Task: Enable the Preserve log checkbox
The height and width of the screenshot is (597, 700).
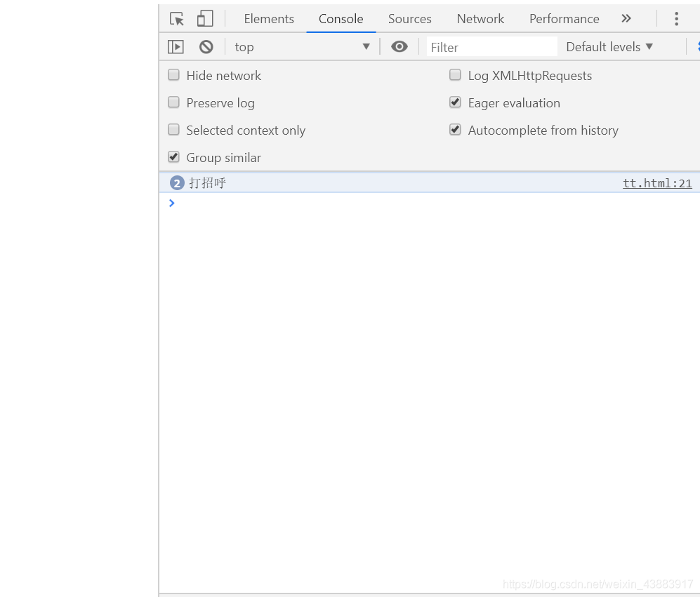Action: click(173, 102)
